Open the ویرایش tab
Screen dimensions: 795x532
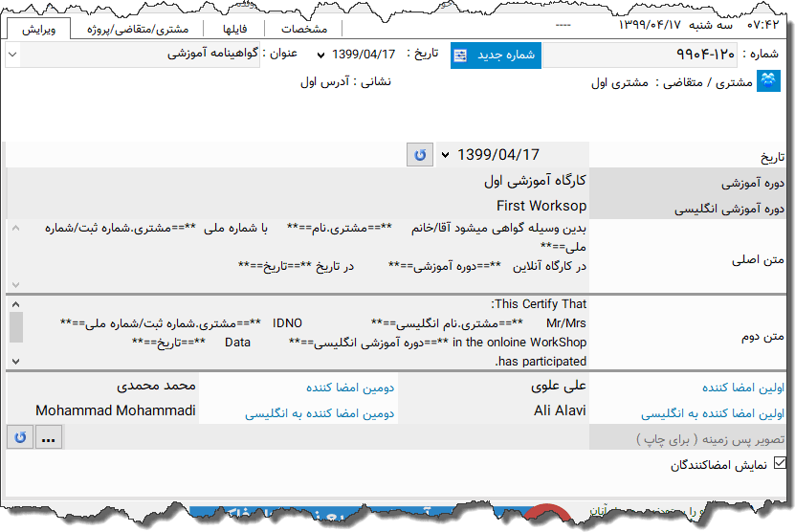coord(39,29)
